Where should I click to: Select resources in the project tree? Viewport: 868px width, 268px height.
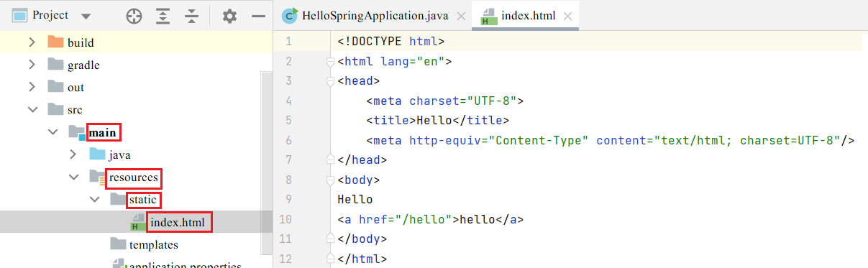134,177
